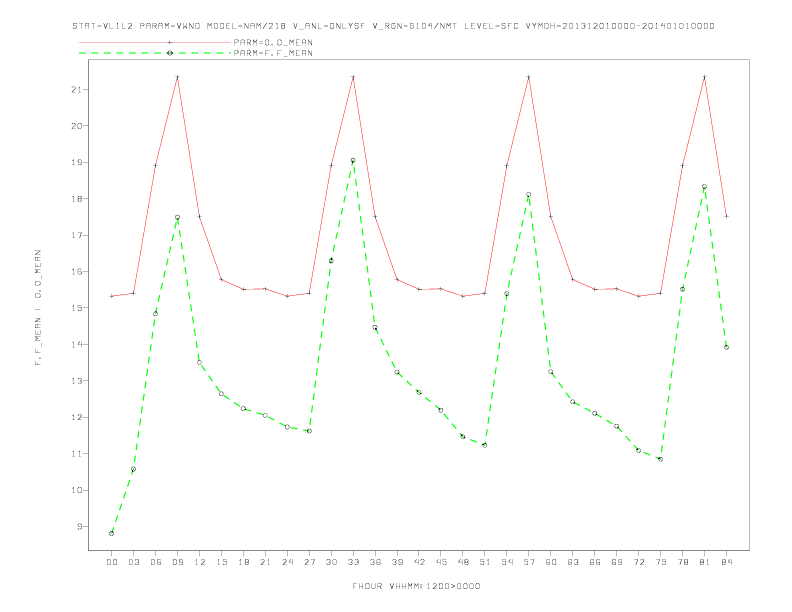
Task: Click the x-axis forecast hour label 72
Action: 638,562
